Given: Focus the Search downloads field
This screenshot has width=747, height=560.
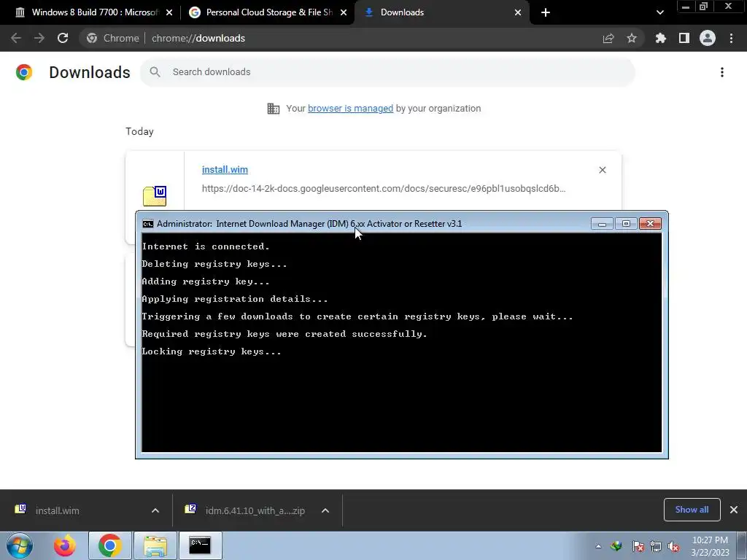Looking at the screenshot, I should [387, 72].
